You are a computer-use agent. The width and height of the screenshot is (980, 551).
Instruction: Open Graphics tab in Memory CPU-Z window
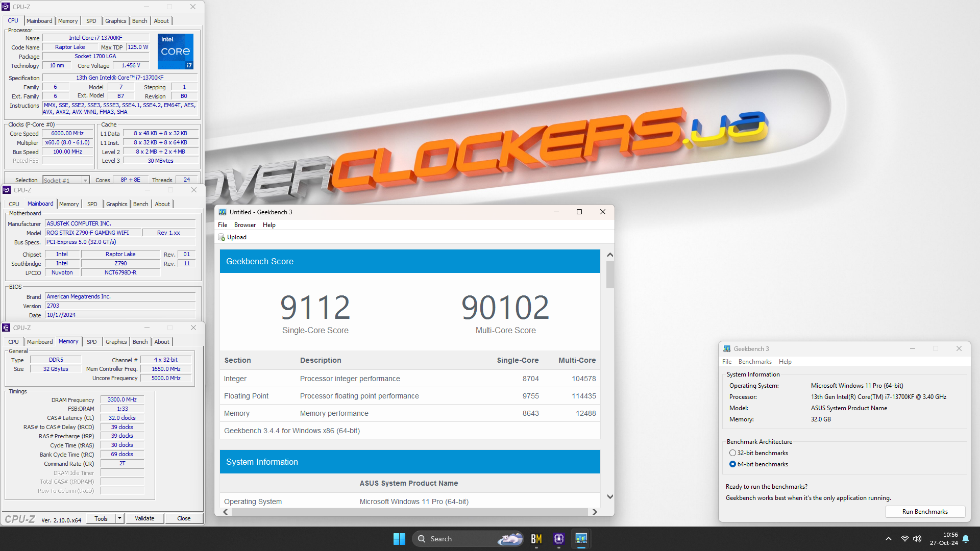tap(116, 342)
